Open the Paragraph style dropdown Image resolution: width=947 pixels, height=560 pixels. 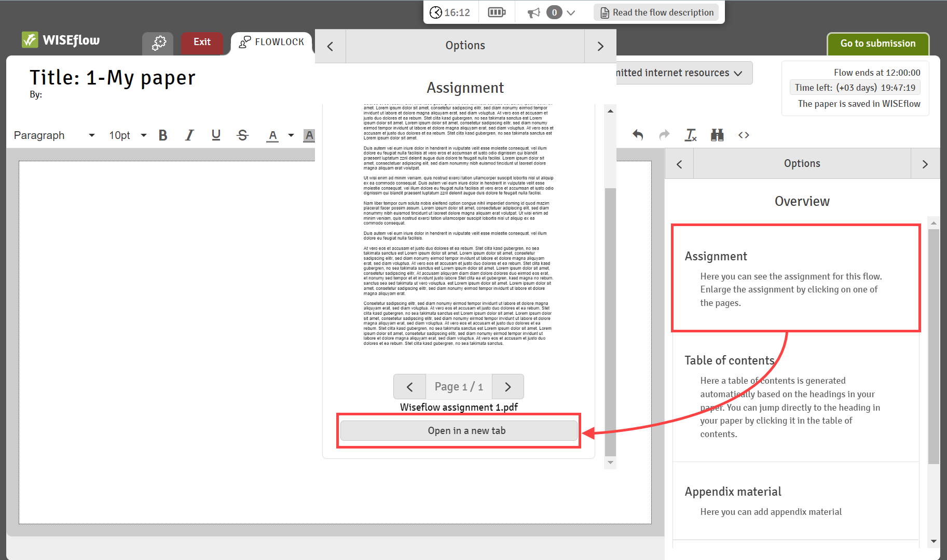tap(54, 135)
